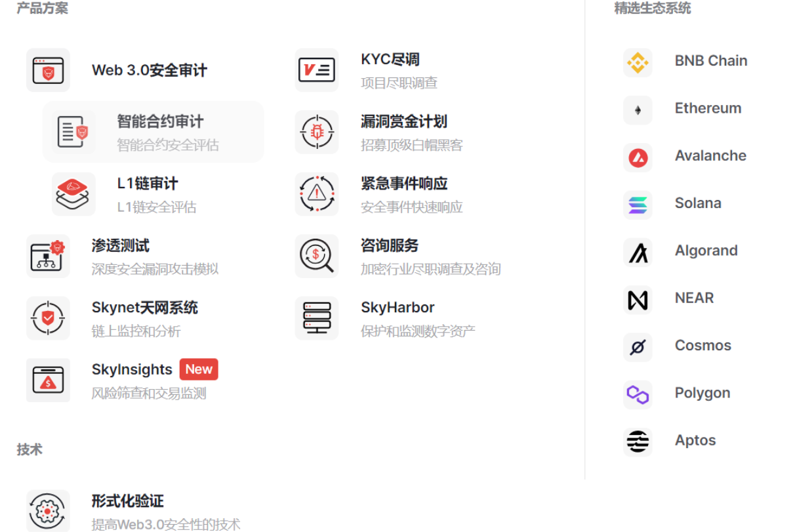Click the SkyInsights warning window icon
This screenshot has width=793, height=532.
tap(48, 380)
